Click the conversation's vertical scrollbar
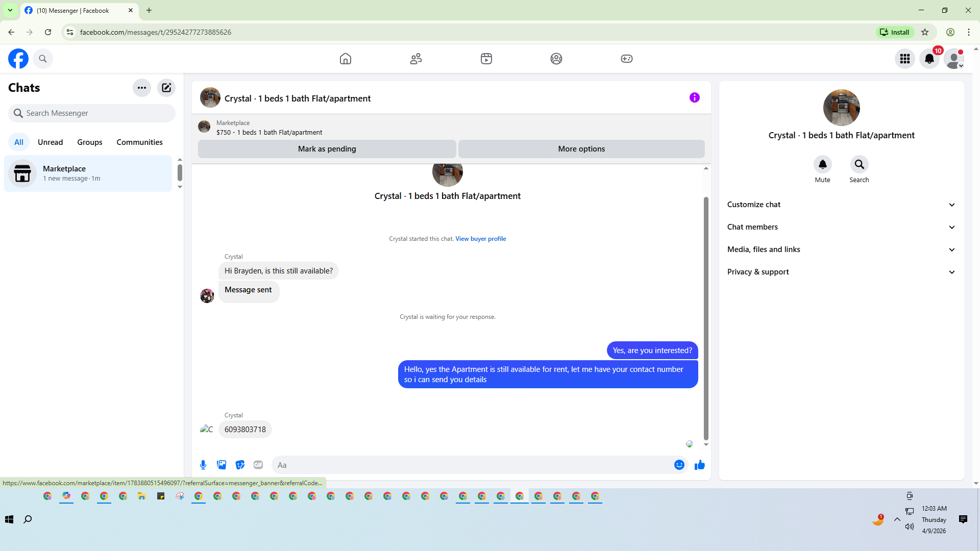 tap(706, 316)
